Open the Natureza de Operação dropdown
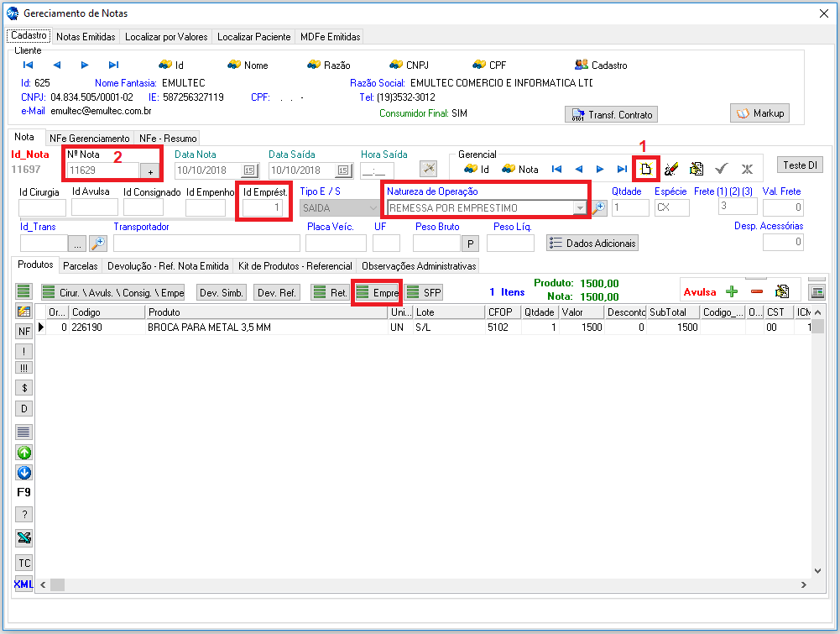 579,208
